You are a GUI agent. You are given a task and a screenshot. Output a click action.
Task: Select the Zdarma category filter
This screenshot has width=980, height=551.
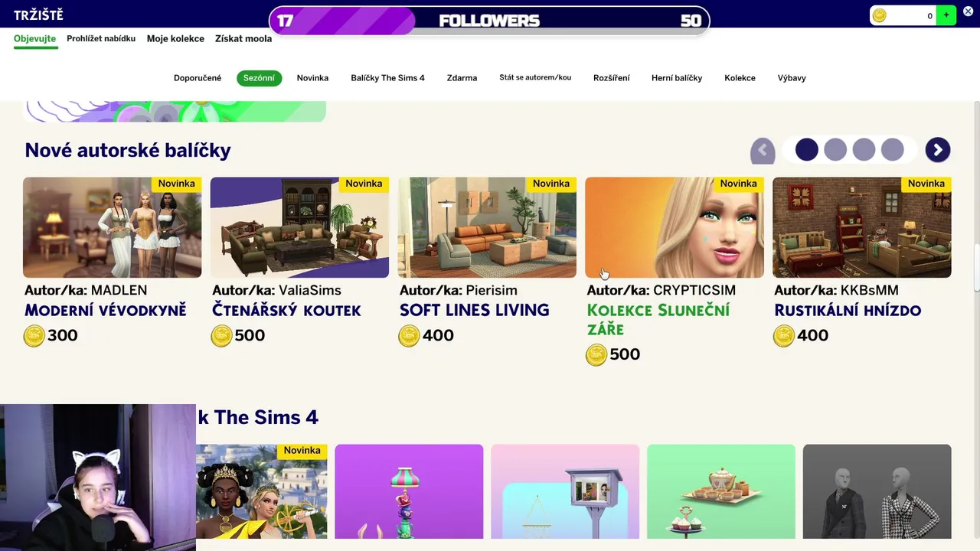(x=462, y=78)
